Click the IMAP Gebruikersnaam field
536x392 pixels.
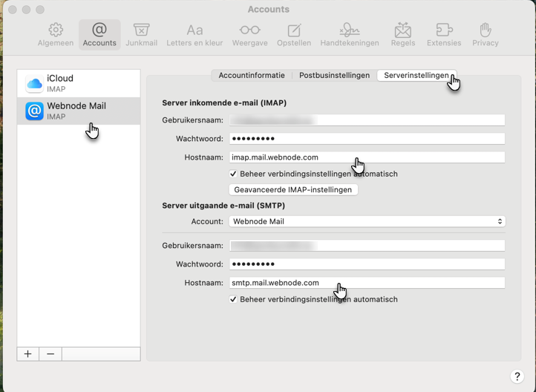coord(367,120)
